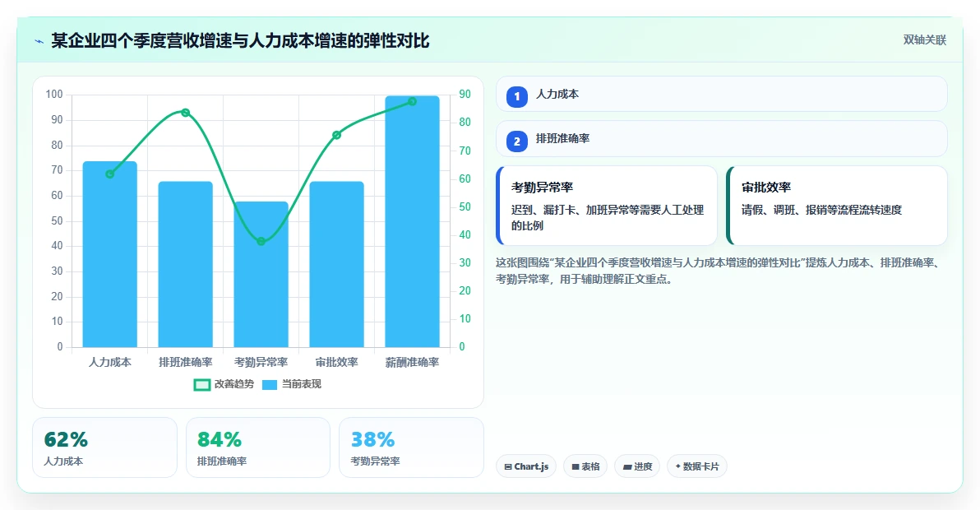Click the 考勤异常率 bar in chart

click(261, 275)
